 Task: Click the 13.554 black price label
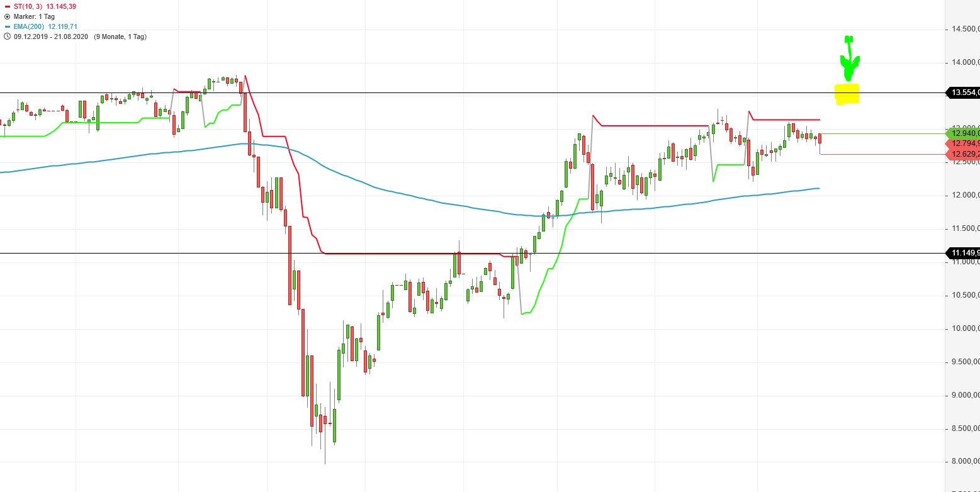tap(964, 93)
